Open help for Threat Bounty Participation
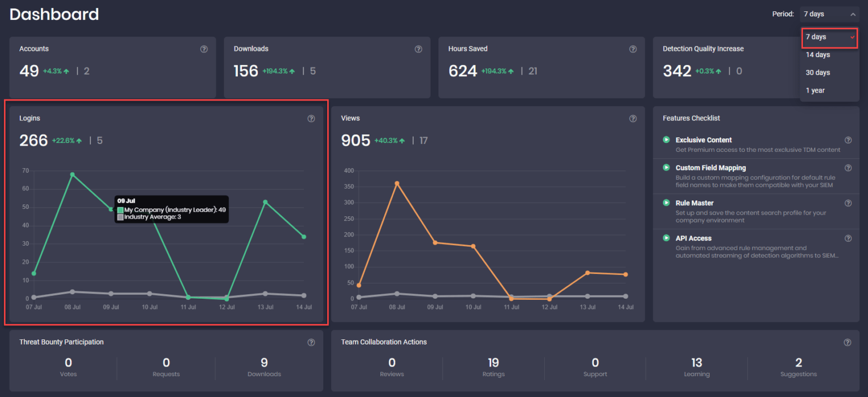Viewport: 868px width, 397px height. 311,342
